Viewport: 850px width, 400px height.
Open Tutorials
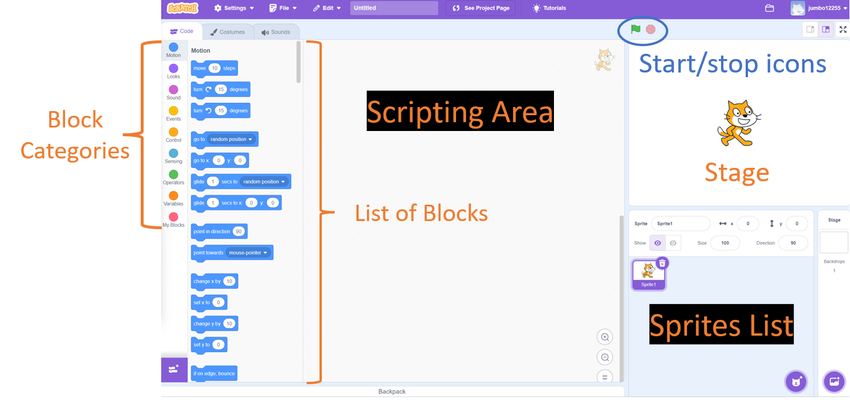pos(550,8)
